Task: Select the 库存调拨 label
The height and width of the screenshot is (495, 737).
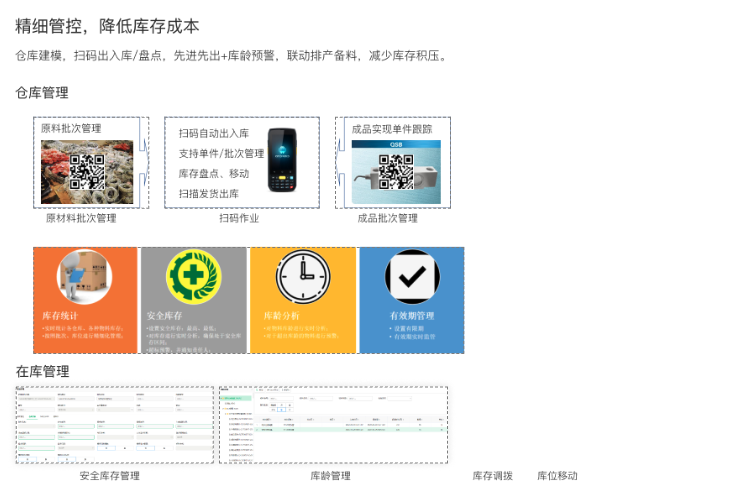Action: tap(492, 476)
